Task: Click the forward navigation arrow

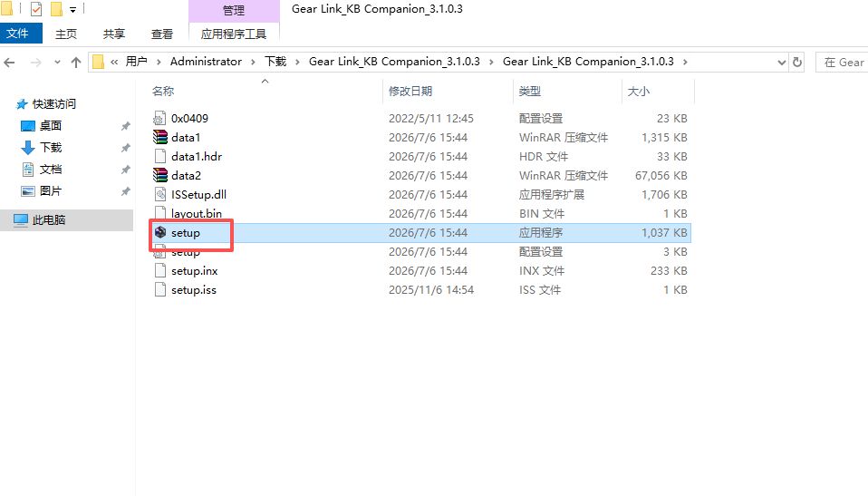Action: (x=36, y=62)
